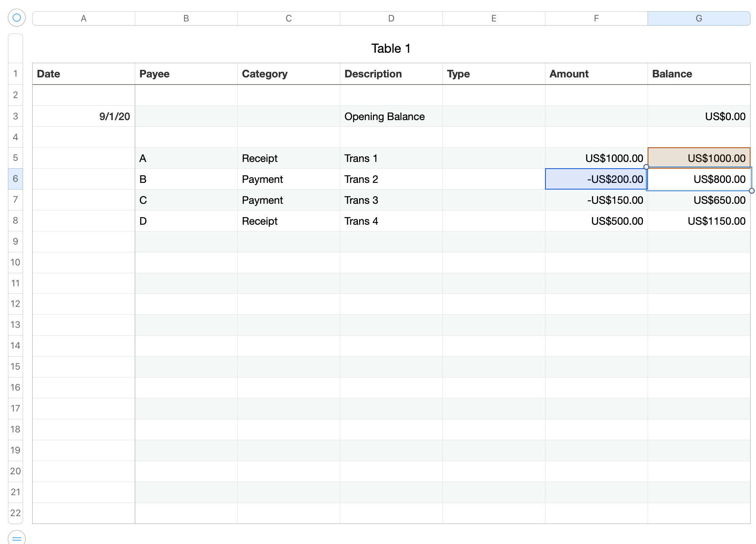Select payee cell C
This screenshot has width=756, height=544.
click(186, 200)
